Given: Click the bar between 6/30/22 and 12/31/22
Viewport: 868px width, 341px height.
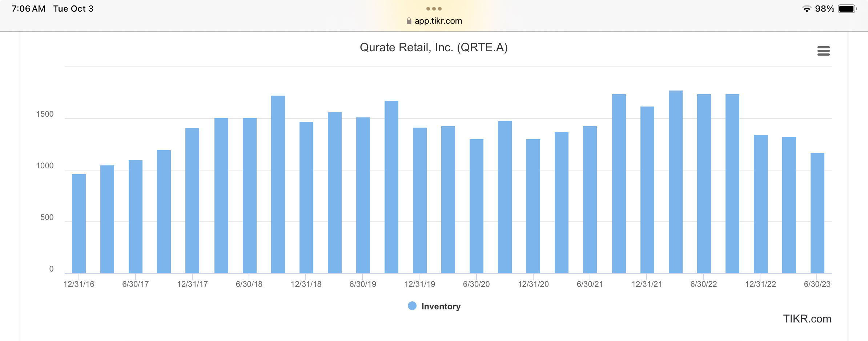Looking at the screenshot, I should pyautogui.click(x=732, y=184).
